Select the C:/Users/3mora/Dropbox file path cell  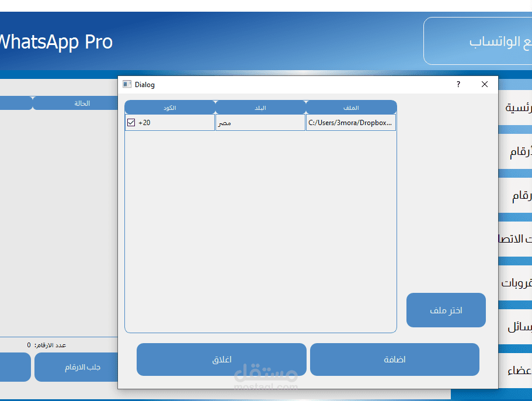pos(351,123)
